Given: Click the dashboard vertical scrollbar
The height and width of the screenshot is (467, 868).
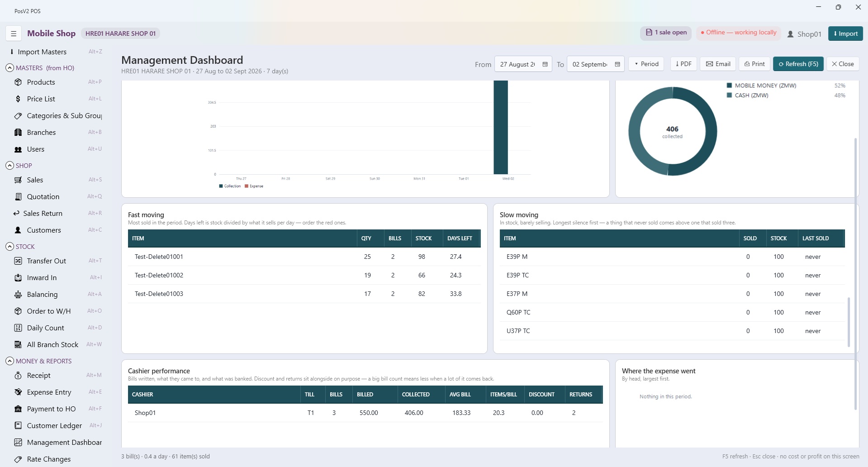Looking at the screenshot, I should coord(855,274).
